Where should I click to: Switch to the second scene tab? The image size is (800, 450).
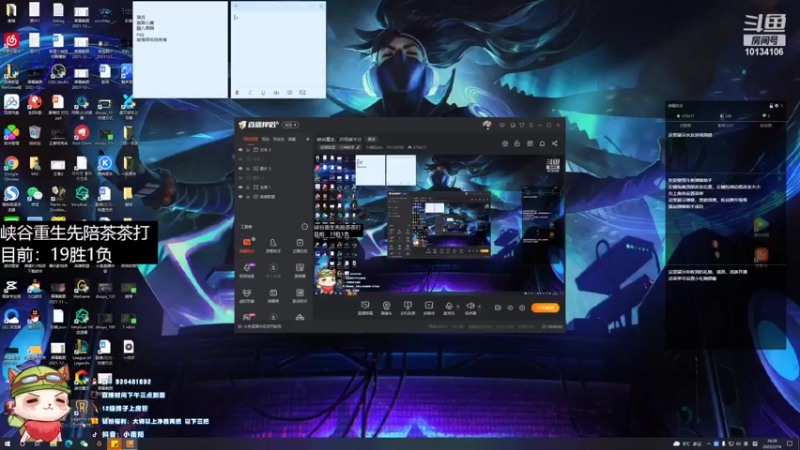265,139
